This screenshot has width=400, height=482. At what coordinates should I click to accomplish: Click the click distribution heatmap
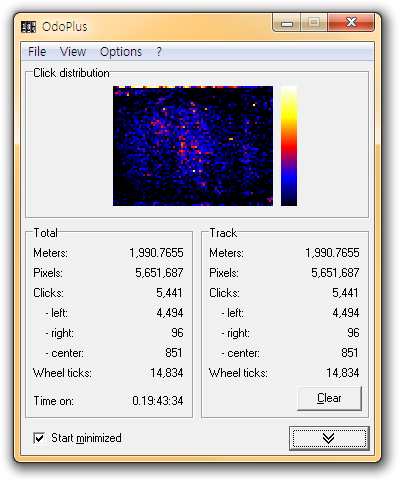tap(193, 146)
